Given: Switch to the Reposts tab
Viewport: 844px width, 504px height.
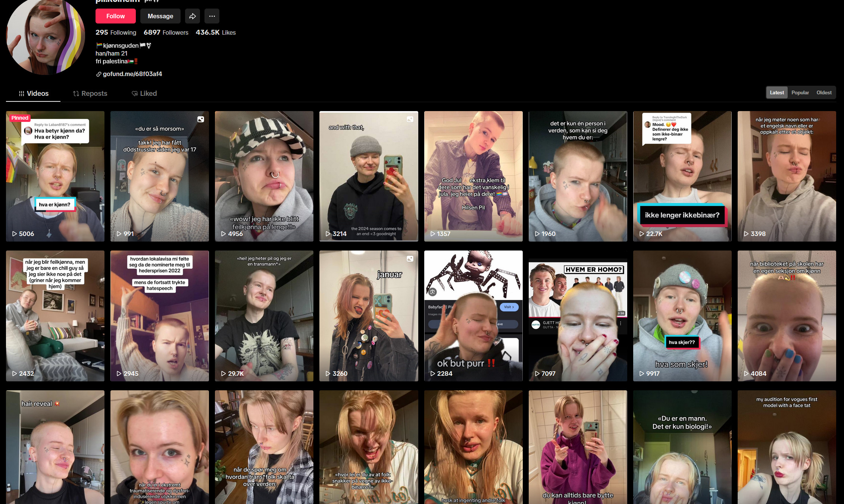Looking at the screenshot, I should (x=90, y=93).
